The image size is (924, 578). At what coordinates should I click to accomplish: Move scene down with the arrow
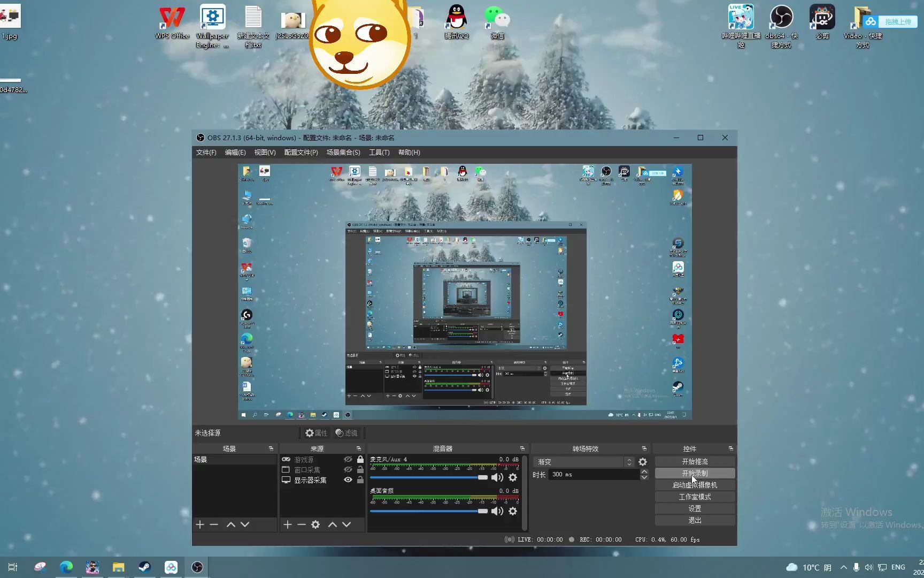click(245, 524)
